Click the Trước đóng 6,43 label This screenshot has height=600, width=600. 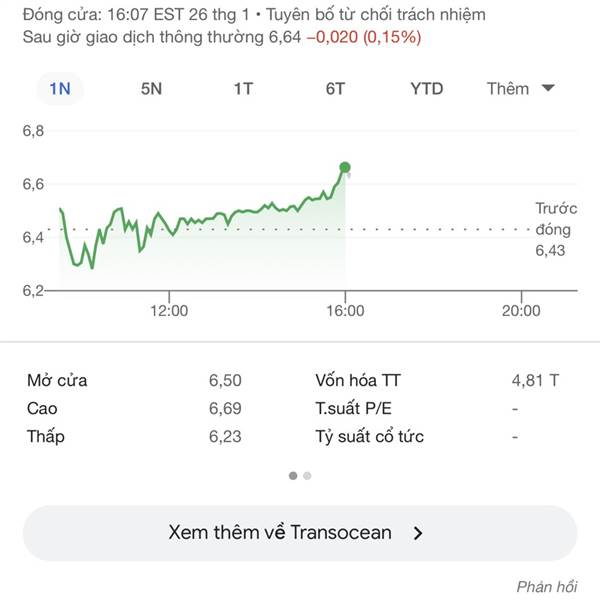556,229
